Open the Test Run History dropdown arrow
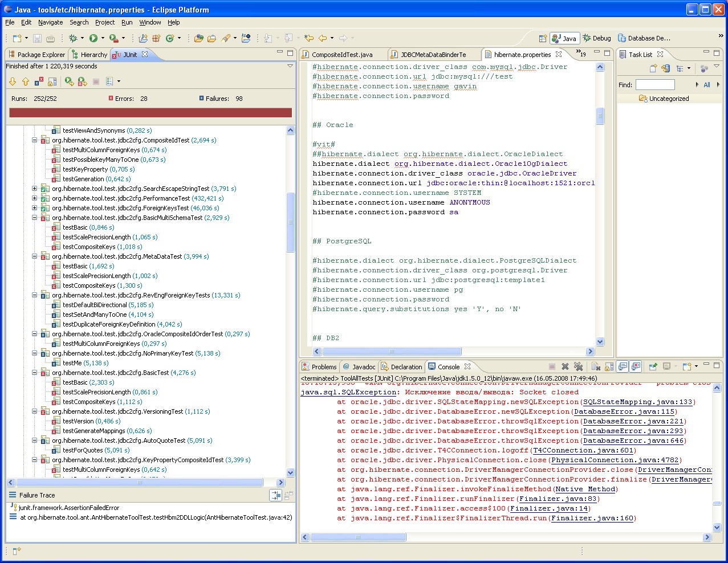 (119, 81)
